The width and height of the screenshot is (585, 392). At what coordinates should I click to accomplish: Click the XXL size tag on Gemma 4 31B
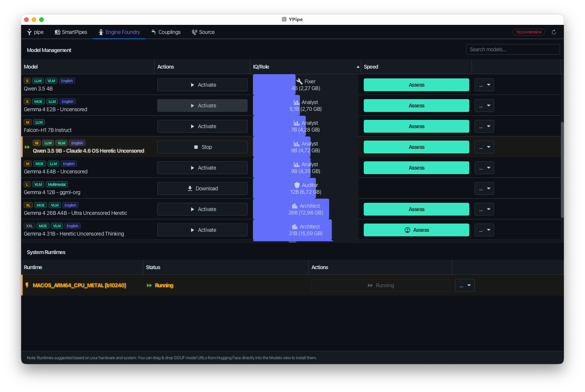[29, 226]
